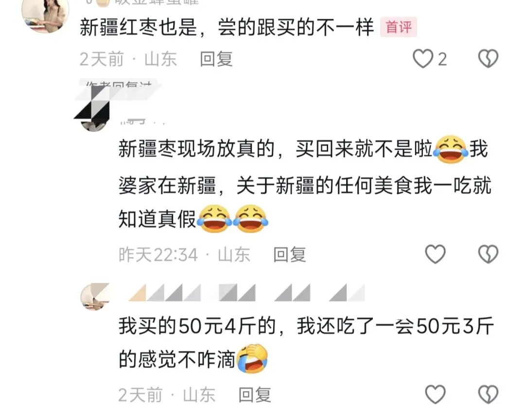Click the pink 首评 badge

(x=398, y=27)
